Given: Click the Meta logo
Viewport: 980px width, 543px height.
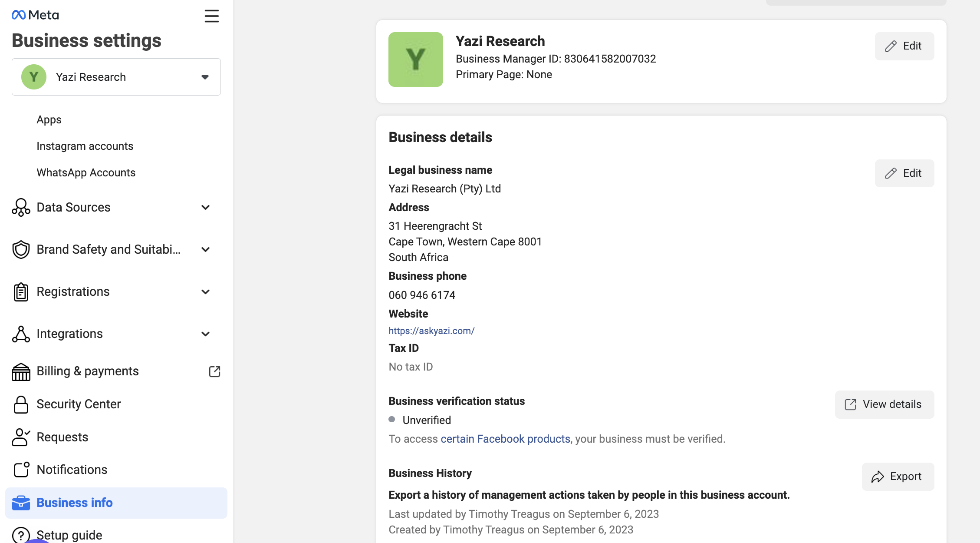Looking at the screenshot, I should click(x=35, y=15).
